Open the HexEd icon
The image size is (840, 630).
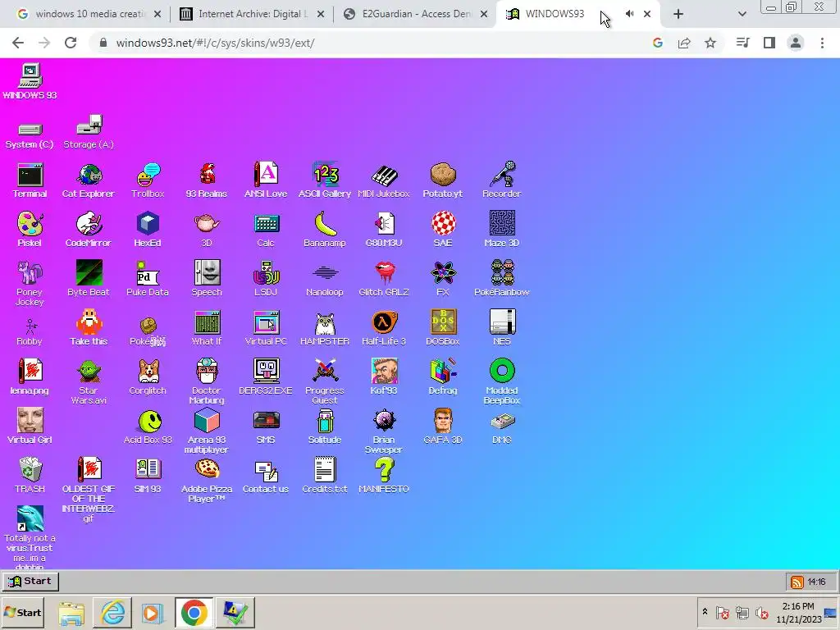148,230
